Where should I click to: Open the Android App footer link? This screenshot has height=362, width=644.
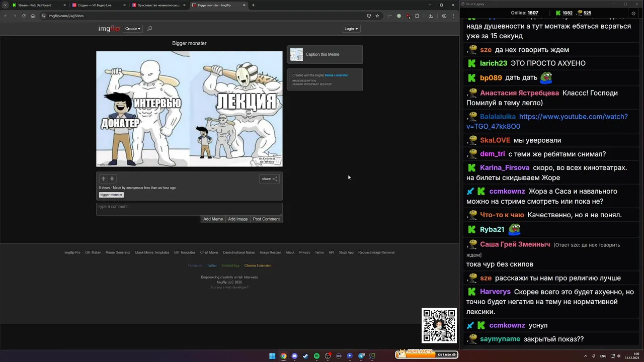pos(230,265)
